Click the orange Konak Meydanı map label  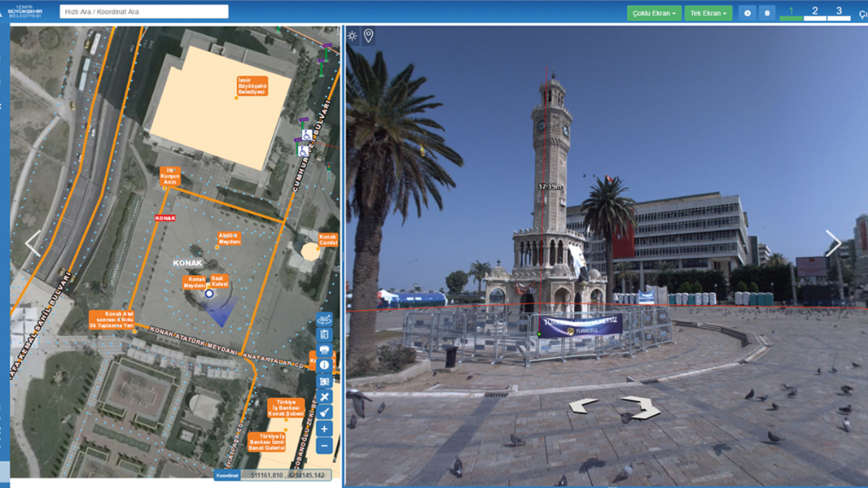tap(195, 283)
